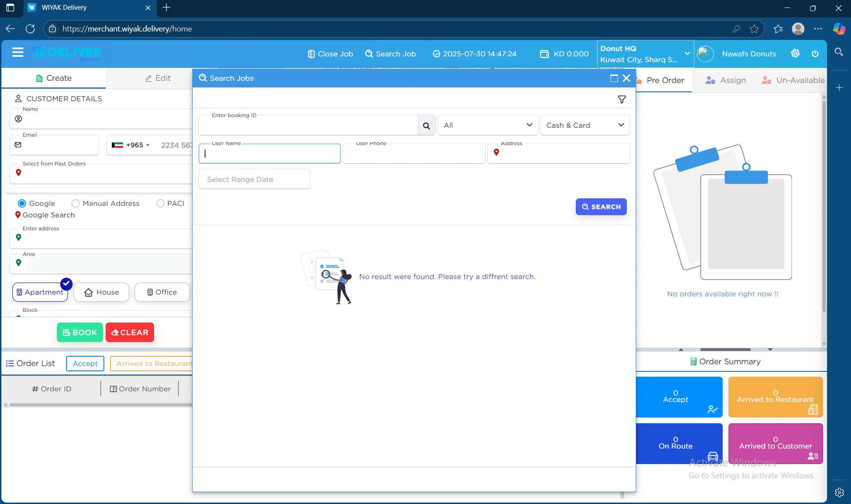Viewport: 851px width, 504px height.
Task: Select the Google address radio button
Action: point(22,203)
